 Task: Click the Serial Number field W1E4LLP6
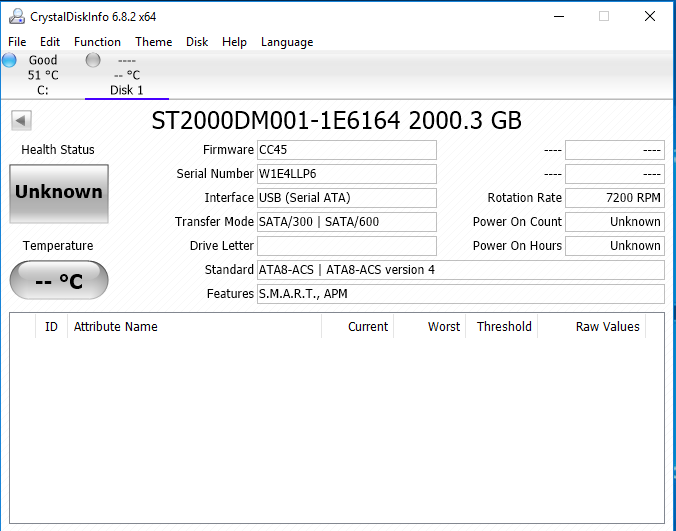[x=347, y=174]
